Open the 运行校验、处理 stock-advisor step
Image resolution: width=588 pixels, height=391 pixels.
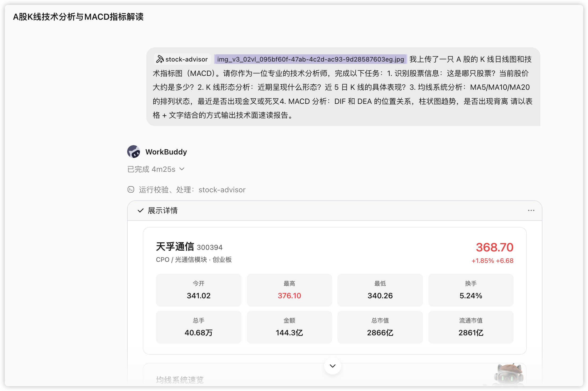pyautogui.click(x=186, y=190)
